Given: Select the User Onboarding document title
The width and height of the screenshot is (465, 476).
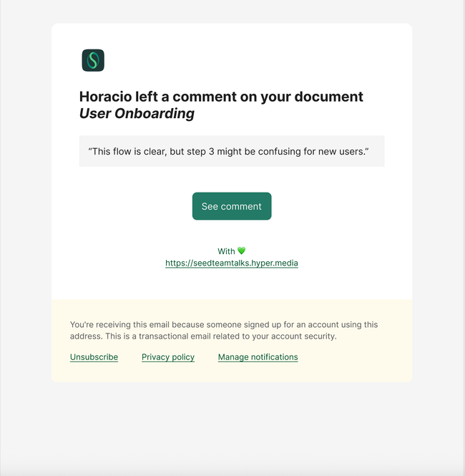Looking at the screenshot, I should click(137, 114).
